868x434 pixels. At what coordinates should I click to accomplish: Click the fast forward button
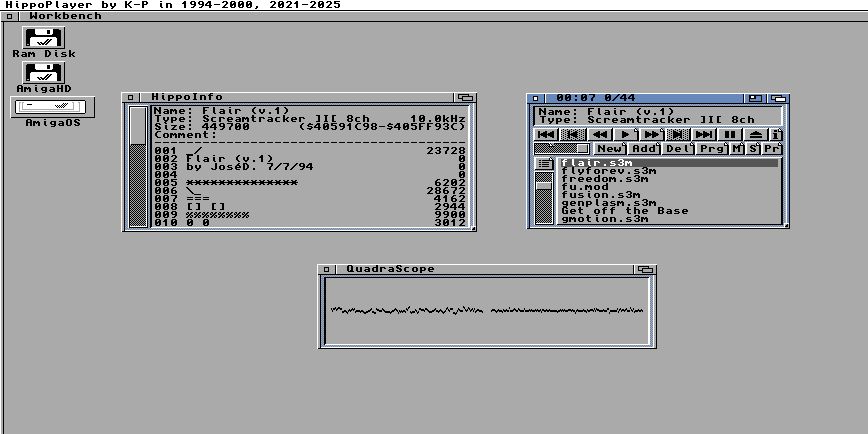(x=653, y=135)
